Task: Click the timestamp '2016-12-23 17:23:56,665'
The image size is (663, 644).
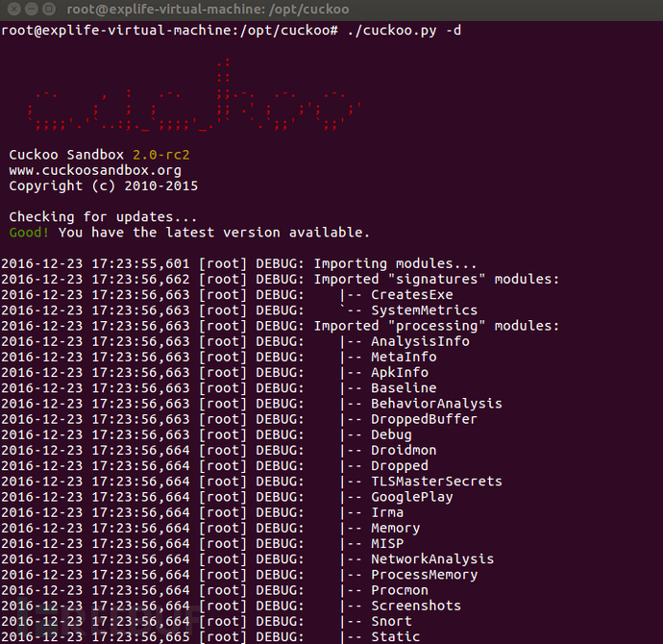Action: 95,637
